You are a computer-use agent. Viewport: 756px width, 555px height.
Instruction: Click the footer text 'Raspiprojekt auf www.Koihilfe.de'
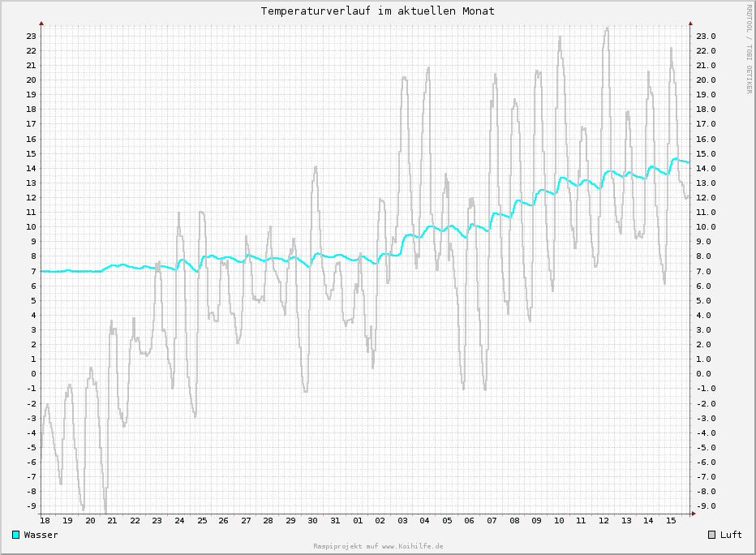[378, 546]
